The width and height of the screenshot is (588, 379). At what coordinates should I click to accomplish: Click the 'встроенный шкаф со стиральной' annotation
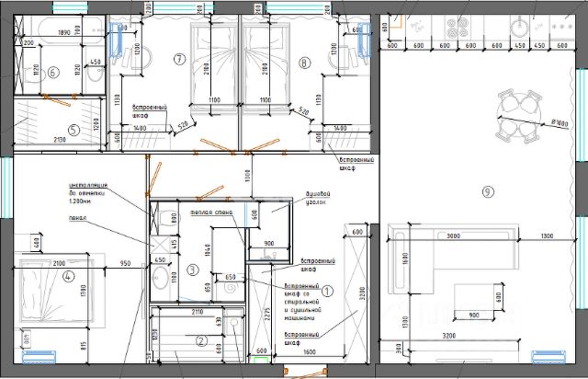pyautogui.click(x=302, y=302)
